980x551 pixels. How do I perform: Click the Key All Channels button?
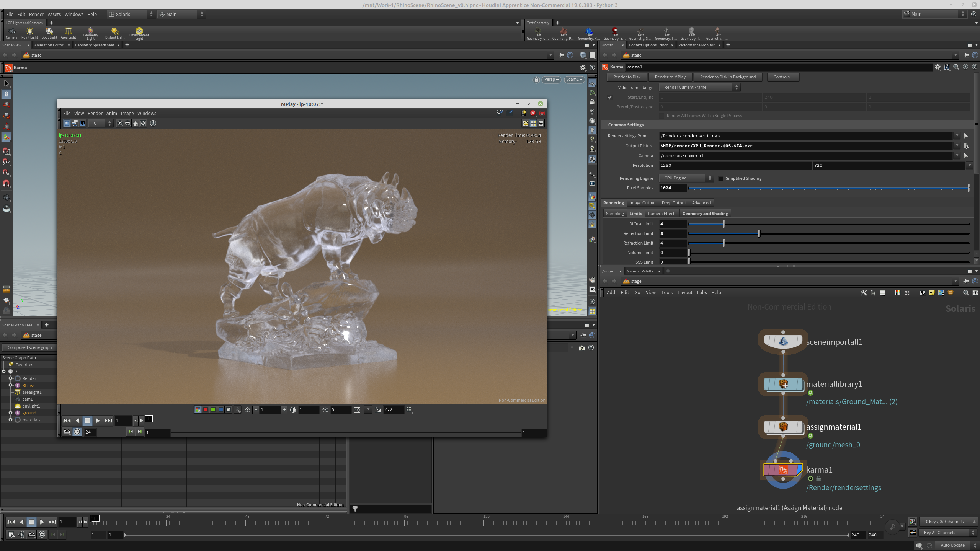click(x=947, y=533)
